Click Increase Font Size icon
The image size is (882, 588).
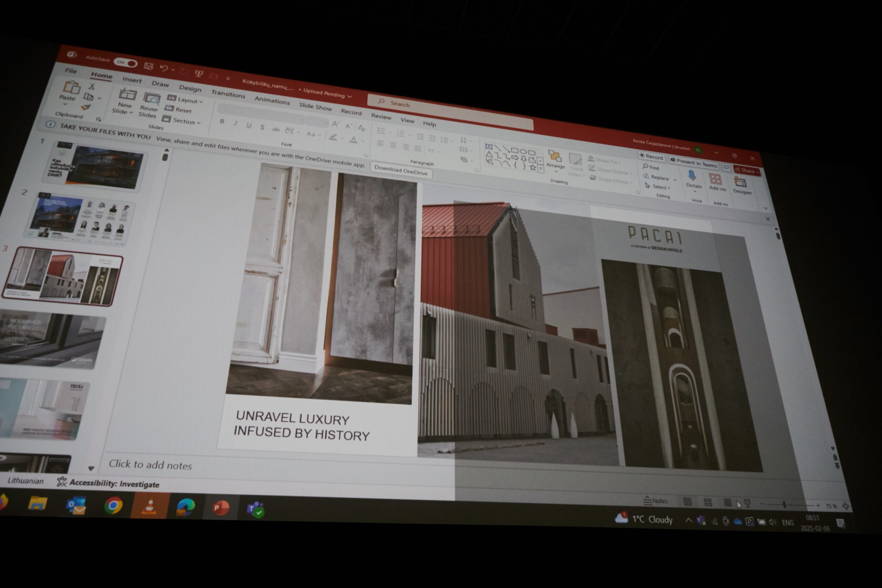point(335,124)
